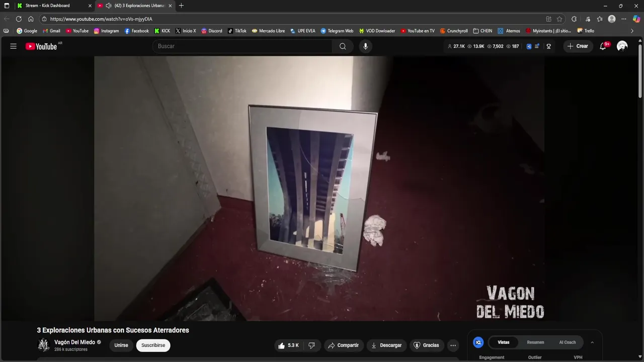
Task: Mute the YouTube tab via speaker icon
Action: 108,6
